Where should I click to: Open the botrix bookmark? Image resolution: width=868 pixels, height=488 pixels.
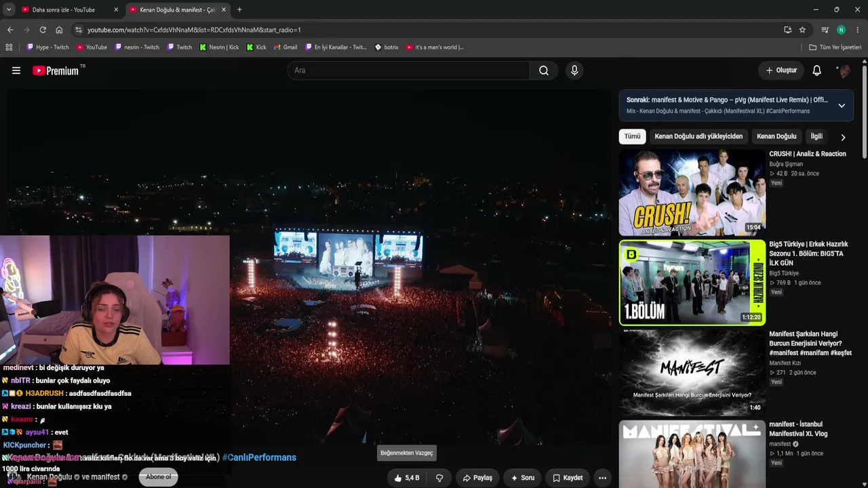pyautogui.click(x=387, y=47)
